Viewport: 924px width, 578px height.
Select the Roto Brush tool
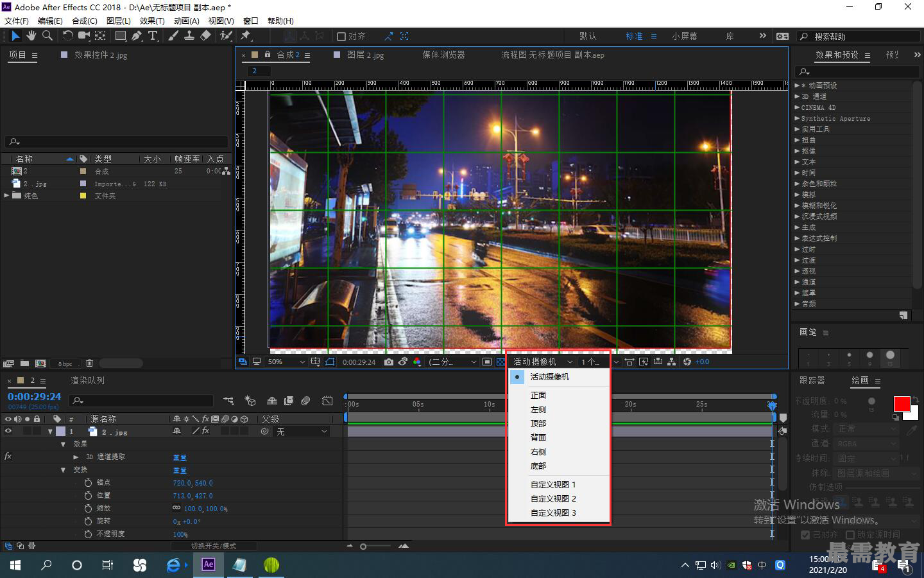226,36
